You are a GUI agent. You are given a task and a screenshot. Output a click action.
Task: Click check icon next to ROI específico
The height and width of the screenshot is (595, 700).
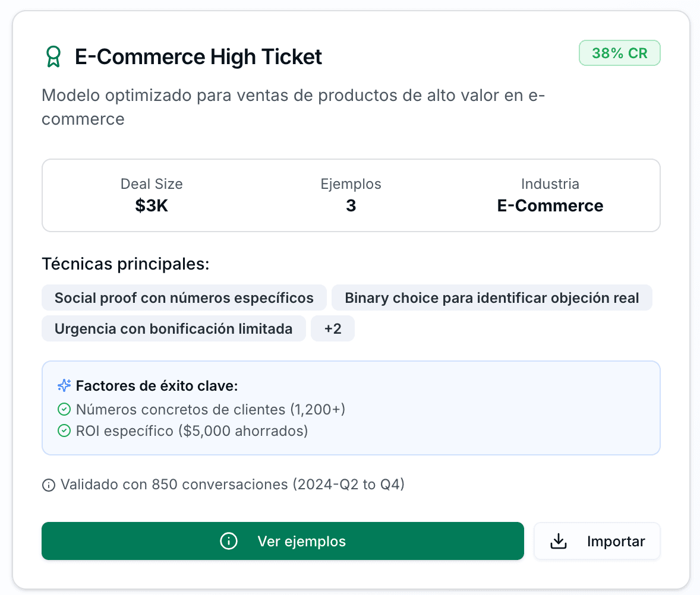pos(64,431)
